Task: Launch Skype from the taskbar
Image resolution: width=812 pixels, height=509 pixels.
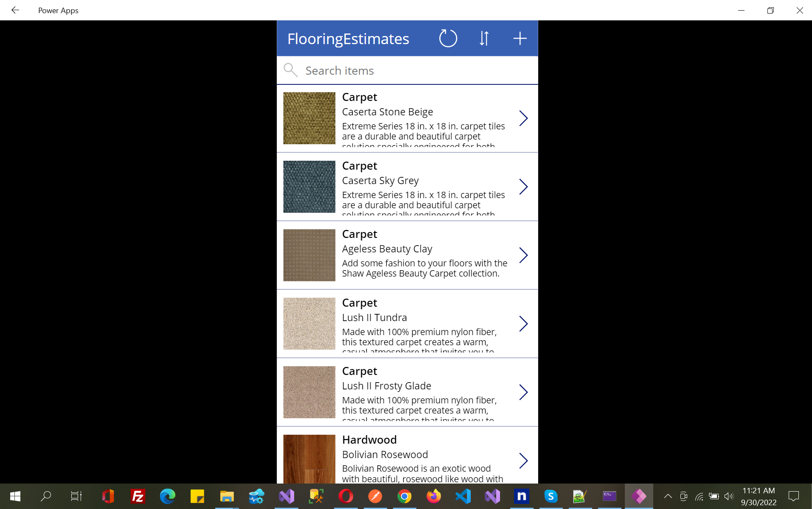Action: tap(551, 496)
